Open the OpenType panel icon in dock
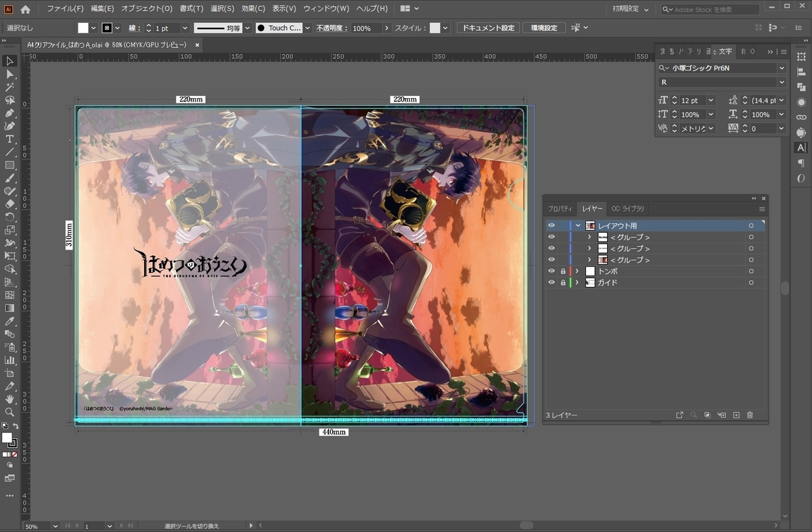 point(801,179)
